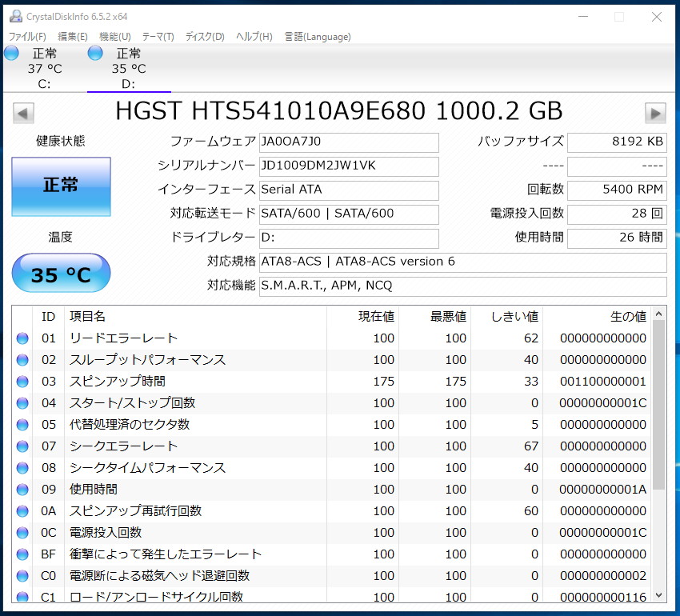Click threshold value 67 in シークエラーレート row
This screenshot has height=616, width=680.
(531, 446)
